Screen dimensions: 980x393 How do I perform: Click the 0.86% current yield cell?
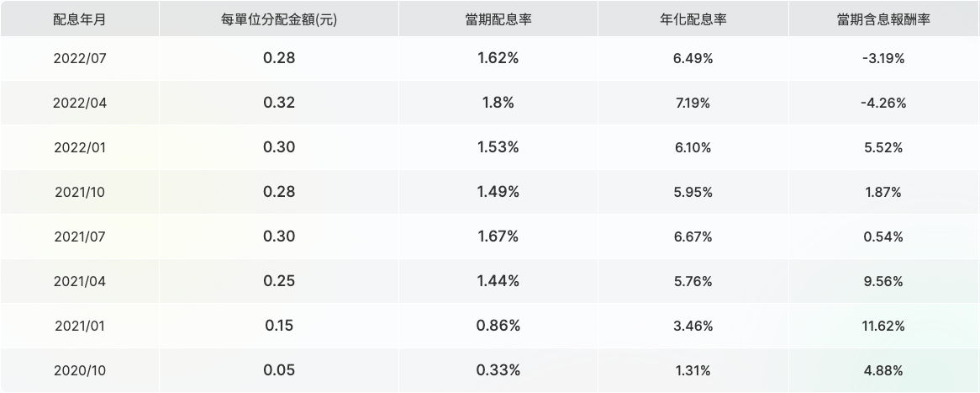click(498, 326)
